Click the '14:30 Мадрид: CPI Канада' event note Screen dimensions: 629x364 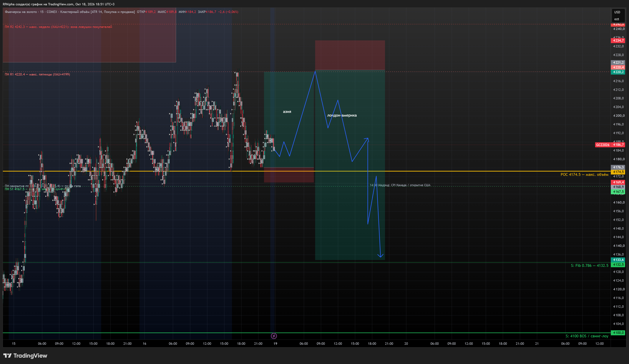[x=400, y=185]
